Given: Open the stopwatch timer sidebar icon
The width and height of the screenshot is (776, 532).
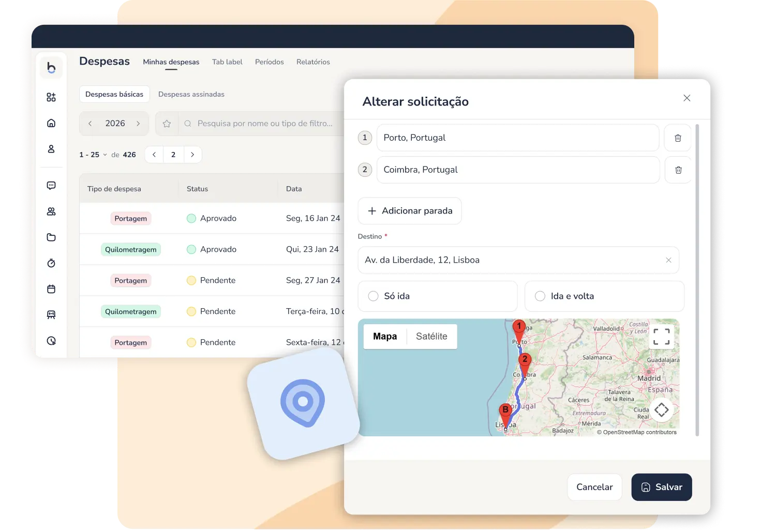Looking at the screenshot, I should click(x=51, y=263).
